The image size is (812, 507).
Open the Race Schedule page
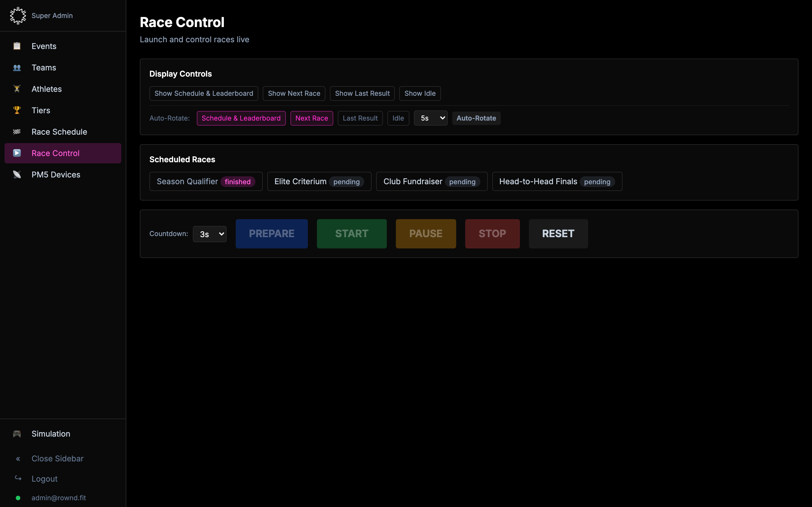(x=59, y=132)
